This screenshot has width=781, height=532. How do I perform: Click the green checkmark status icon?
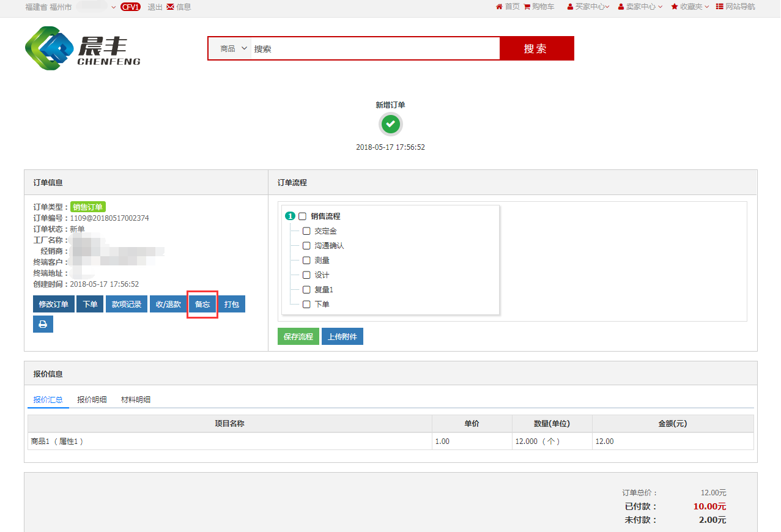coord(390,124)
